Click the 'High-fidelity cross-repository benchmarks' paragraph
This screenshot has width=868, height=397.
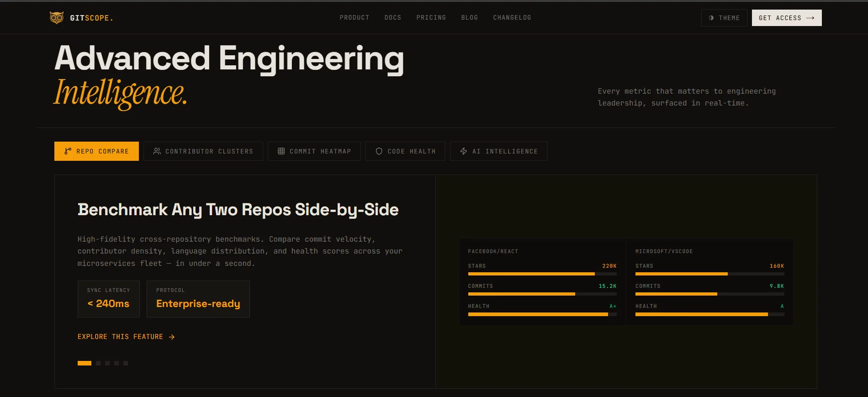(240, 251)
